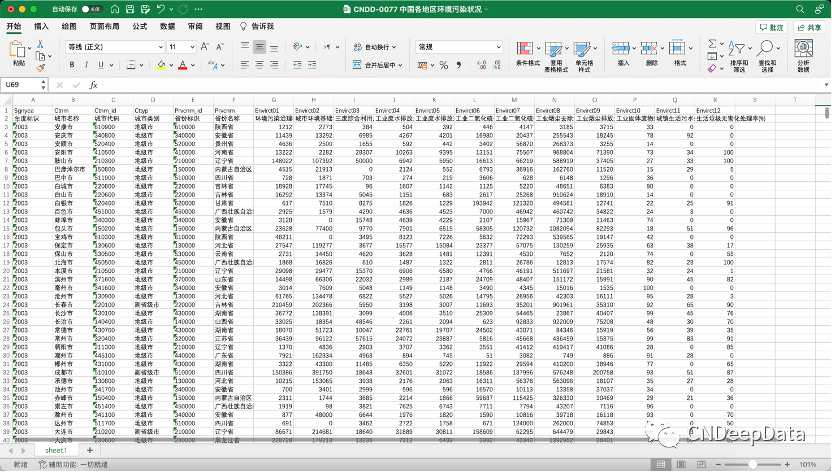Viewport: 832px width, 472px height.
Task: Click the Save disk icon
Action: click(x=130, y=9)
